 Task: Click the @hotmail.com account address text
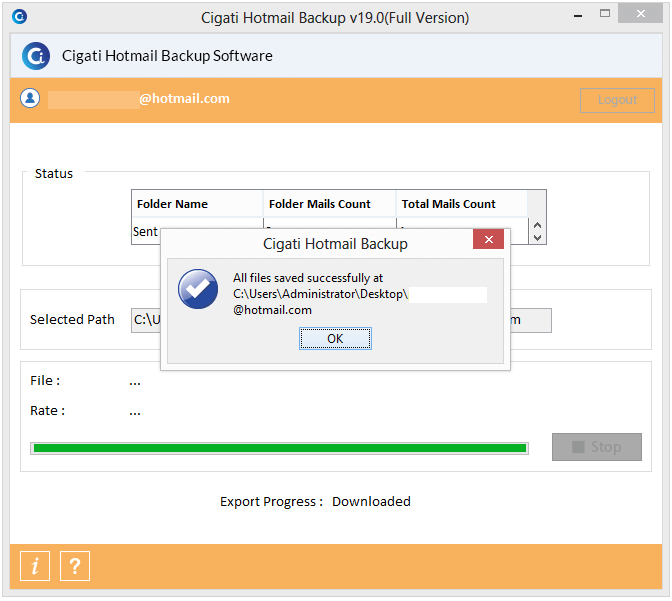click(x=184, y=99)
